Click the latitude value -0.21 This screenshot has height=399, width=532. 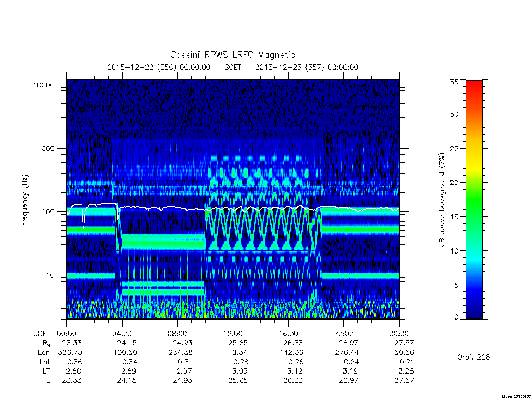403,362
